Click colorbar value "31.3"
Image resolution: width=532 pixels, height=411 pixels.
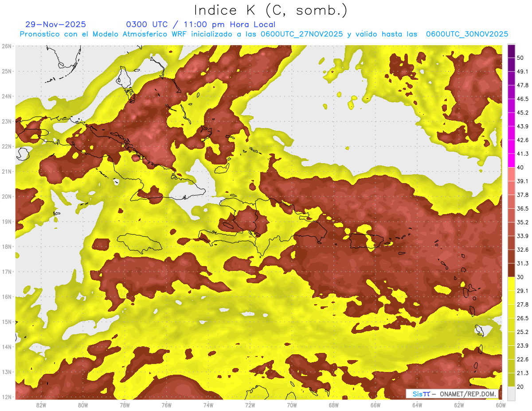coord(522,263)
